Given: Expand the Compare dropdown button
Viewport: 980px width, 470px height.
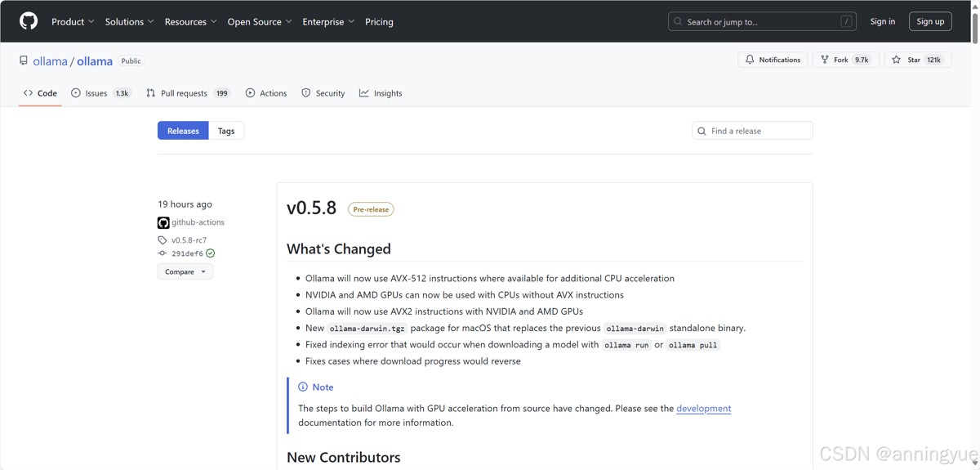Looking at the screenshot, I should pos(185,271).
